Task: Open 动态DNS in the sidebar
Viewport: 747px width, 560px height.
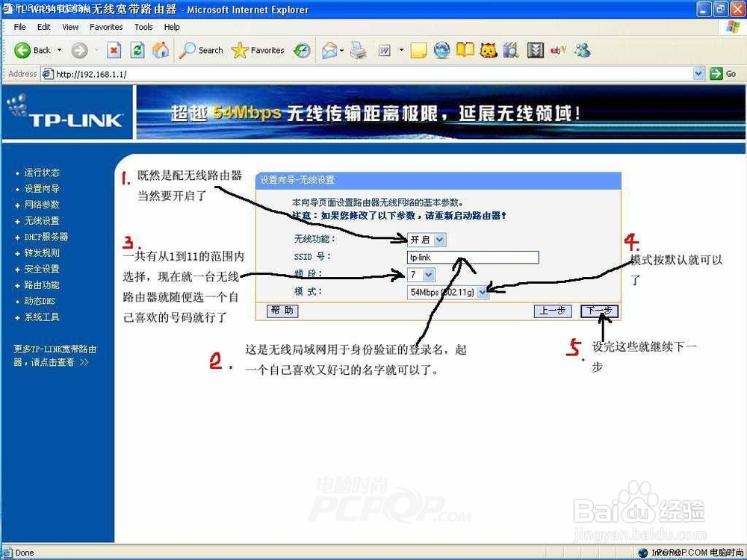Action: pyautogui.click(x=40, y=301)
